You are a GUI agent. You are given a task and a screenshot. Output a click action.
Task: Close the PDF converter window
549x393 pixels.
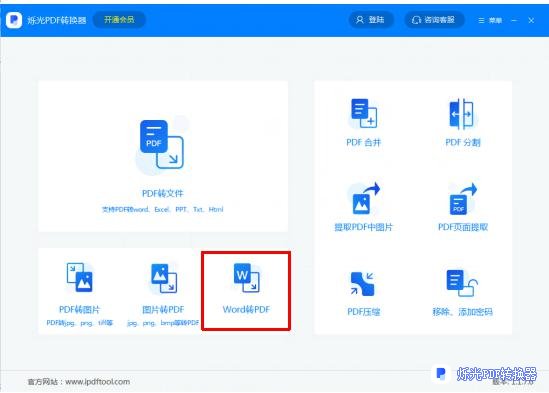point(531,21)
